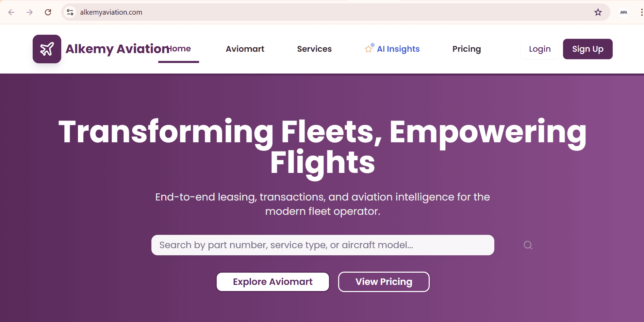The width and height of the screenshot is (644, 322).
Task: Open site settings icon in address bar
Action: coord(70,12)
